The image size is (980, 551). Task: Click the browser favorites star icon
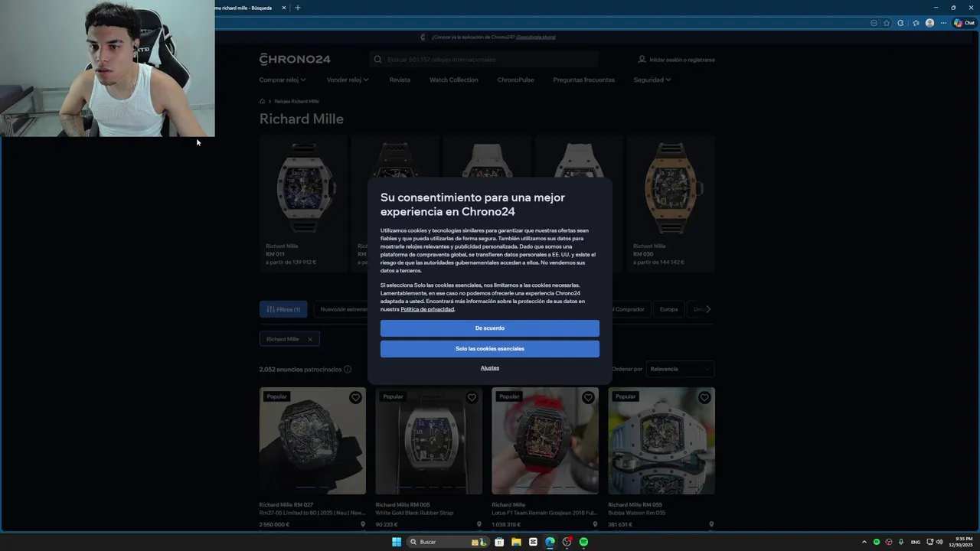coord(887,23)
